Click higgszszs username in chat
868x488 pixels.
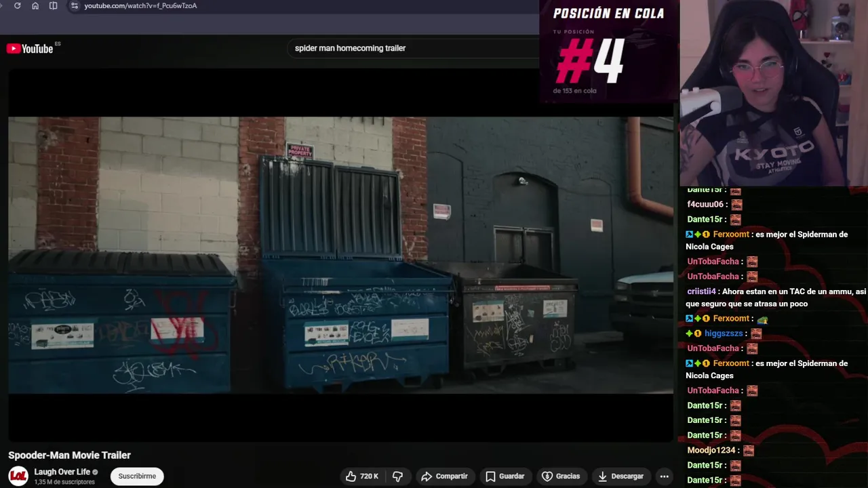point(724,333)
